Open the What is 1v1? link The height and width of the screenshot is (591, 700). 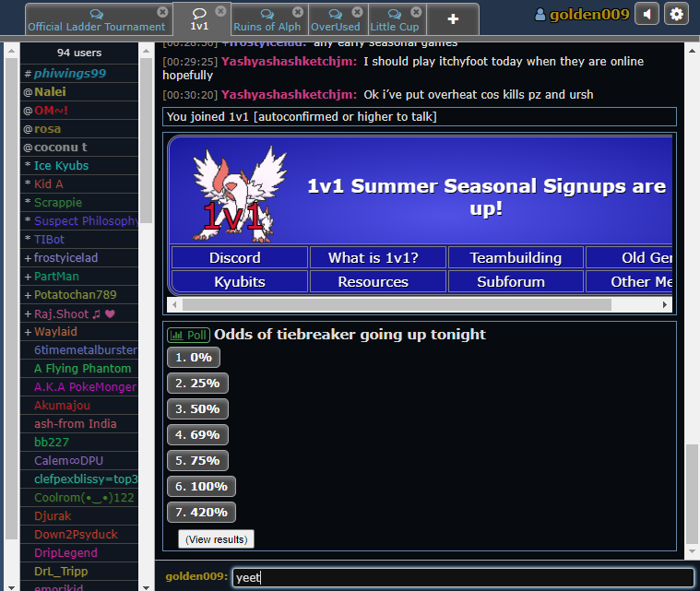[378, 257]
